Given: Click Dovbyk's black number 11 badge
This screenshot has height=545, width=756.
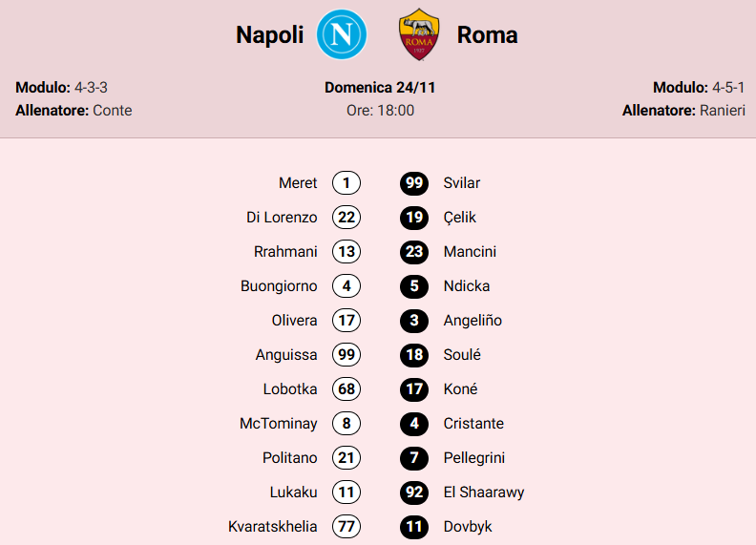Looking at the screenshot, I should pyautogui.click(x=414, y=527).
